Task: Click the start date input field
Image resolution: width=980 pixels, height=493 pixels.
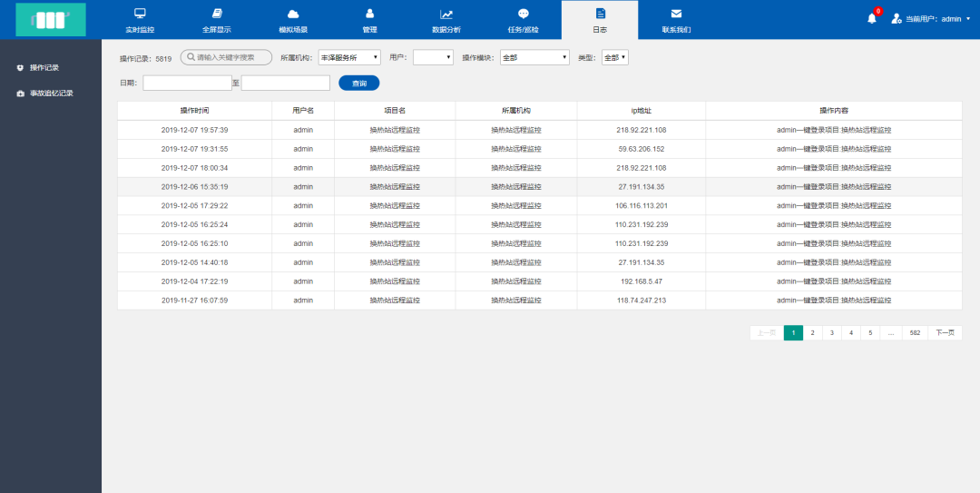Action: pyautogui.click(x=187, y=84)
